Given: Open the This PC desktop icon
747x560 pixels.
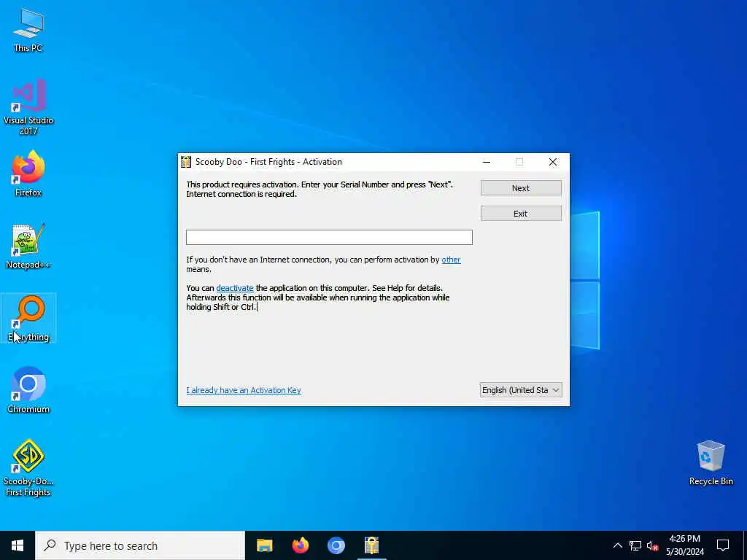Looking at the screenshot, I should (x=28, y=30).
